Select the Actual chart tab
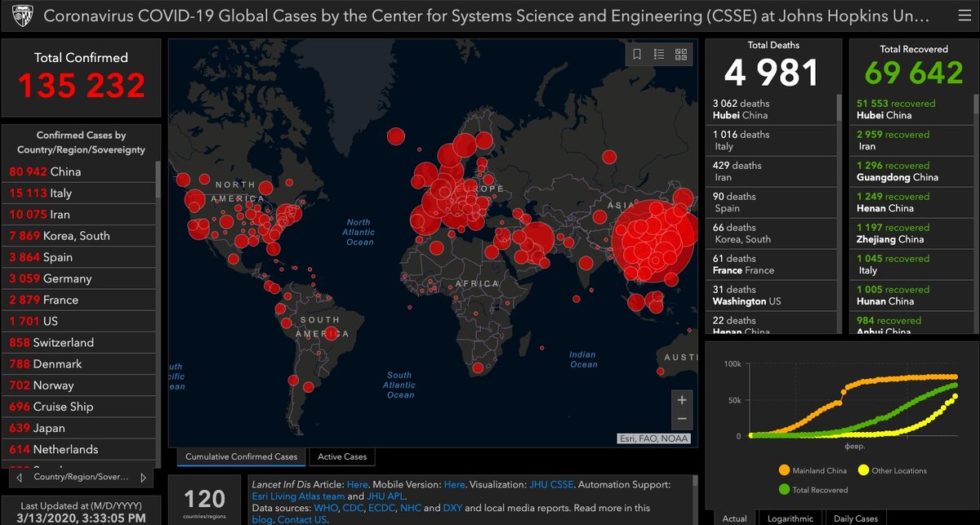 point(734,518)
